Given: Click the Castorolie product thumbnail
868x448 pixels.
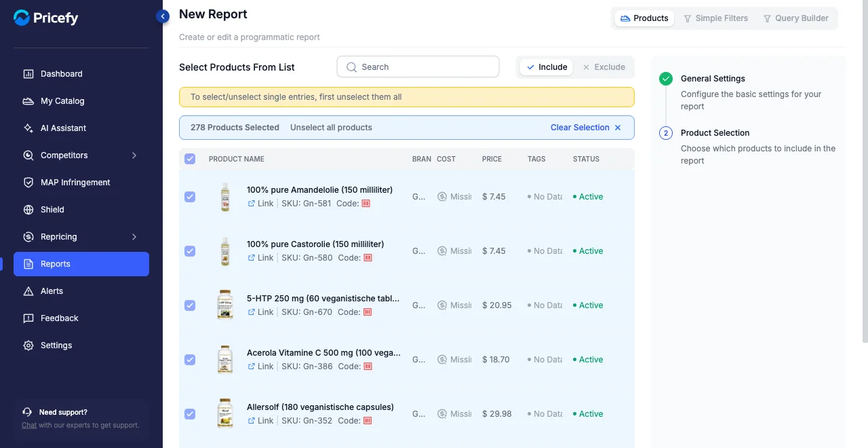Looking at the screenshot, I should [225, 251].
